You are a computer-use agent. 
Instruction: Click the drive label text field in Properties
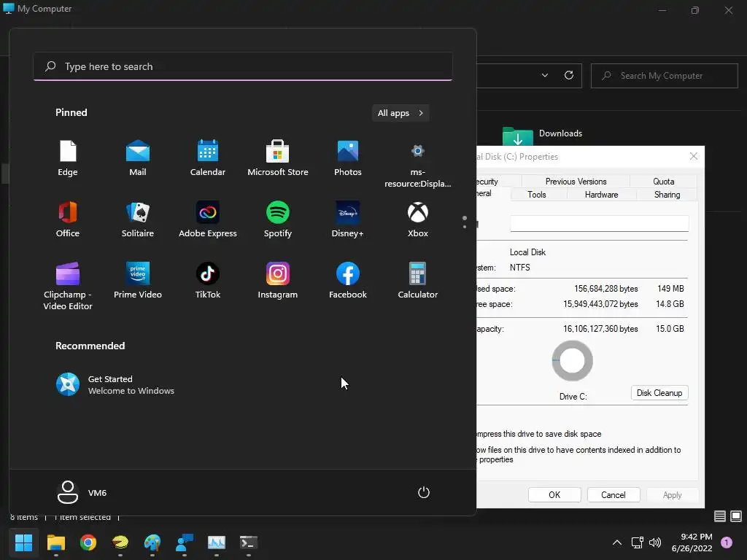click(x=600, y=223)
